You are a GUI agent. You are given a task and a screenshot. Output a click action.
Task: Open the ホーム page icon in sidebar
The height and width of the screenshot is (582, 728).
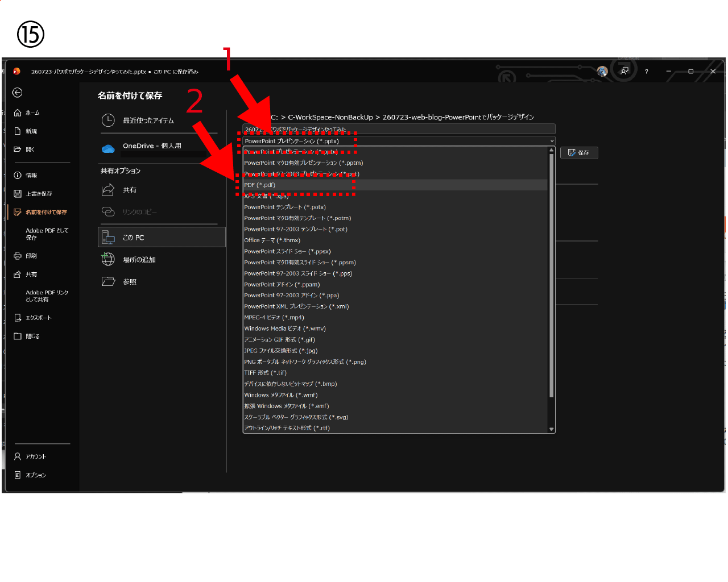[18, 113]
